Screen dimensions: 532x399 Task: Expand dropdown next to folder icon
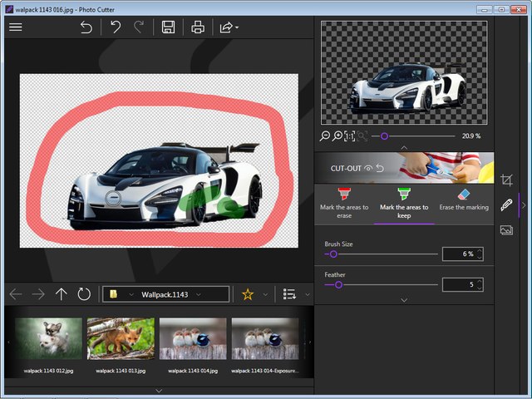tap(131, 294)
